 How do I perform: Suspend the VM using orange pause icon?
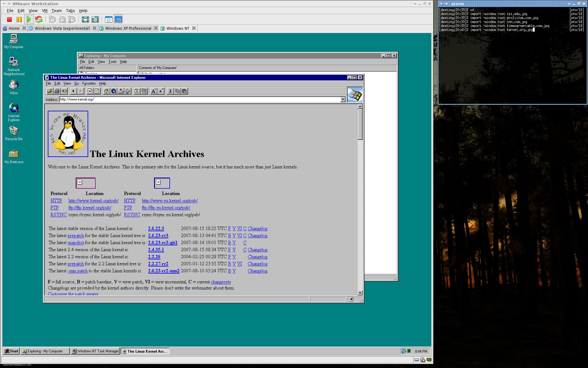tap(19, 19)
